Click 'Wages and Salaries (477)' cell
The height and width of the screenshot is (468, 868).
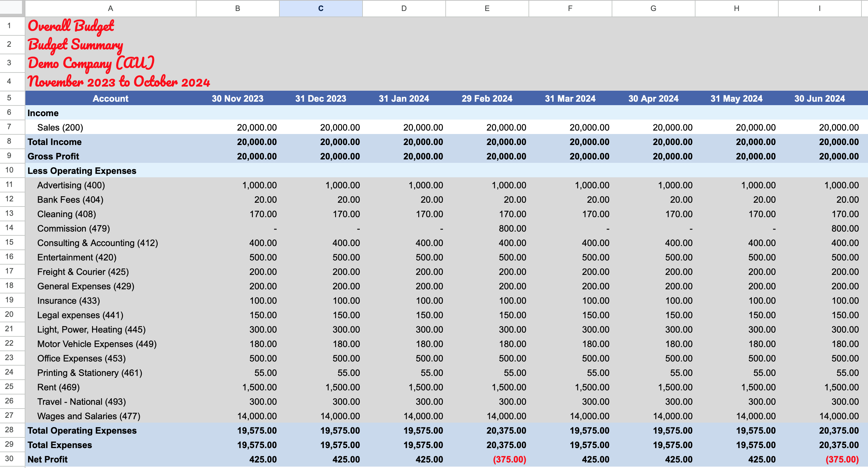tap(110, 416)
